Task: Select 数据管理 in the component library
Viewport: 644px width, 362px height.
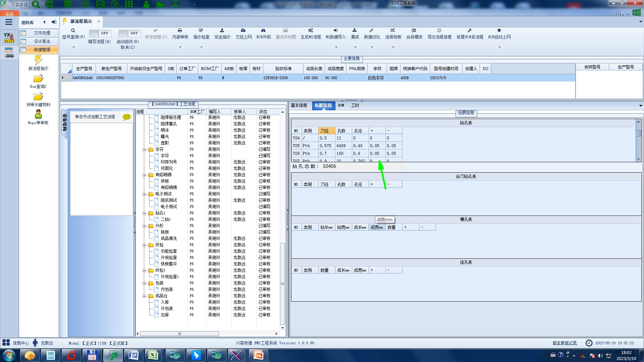Action: 38,50
